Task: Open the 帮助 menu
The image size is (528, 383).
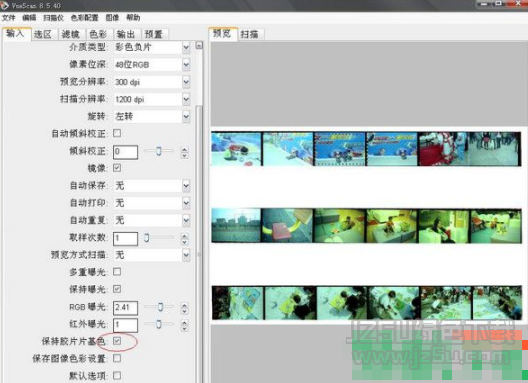Action: (133, 18)
